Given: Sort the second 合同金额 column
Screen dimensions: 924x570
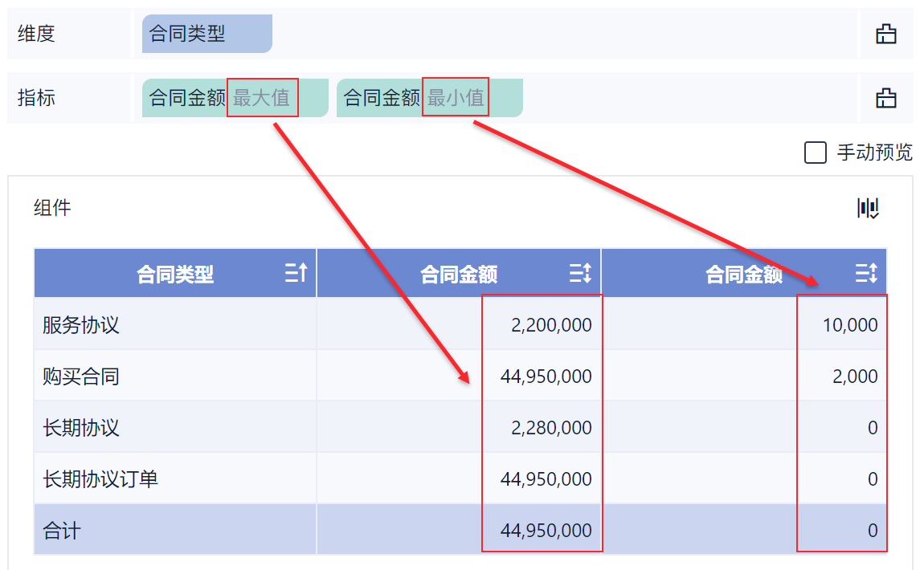Looking at the screenshot, I should 866,274.
